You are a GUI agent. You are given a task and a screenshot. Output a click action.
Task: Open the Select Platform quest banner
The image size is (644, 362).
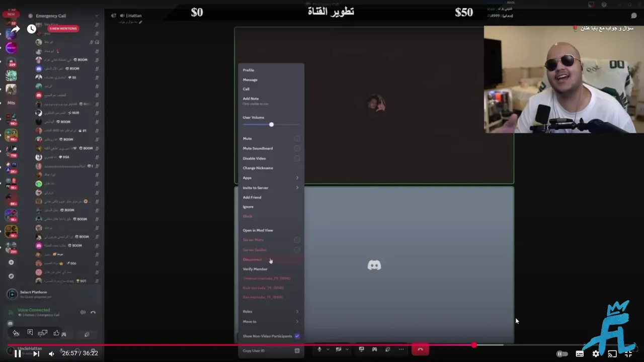coord(53,294)
